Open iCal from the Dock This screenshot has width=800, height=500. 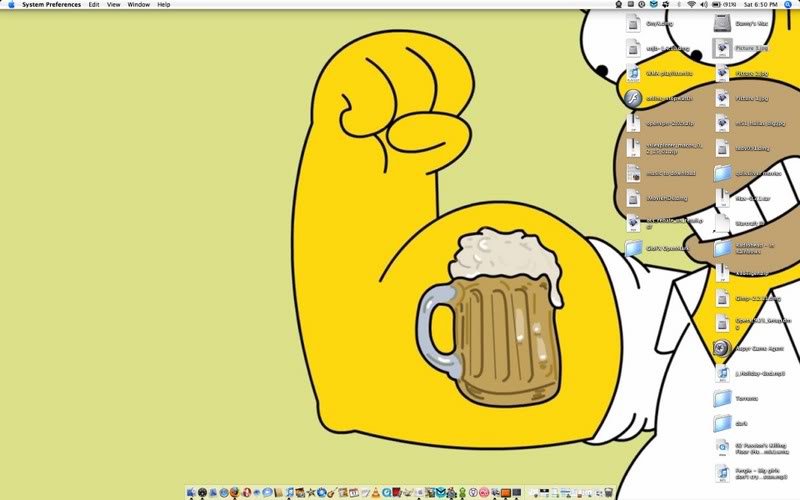[354, 492]
